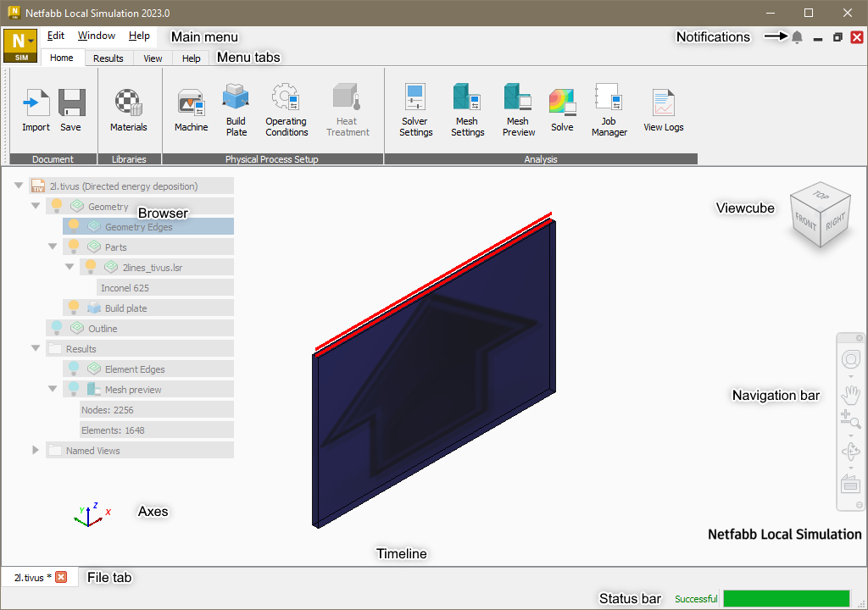Click the Elements: 1648 entry
The height and width of the screenshot is (610, 868).
coord(157,430)
